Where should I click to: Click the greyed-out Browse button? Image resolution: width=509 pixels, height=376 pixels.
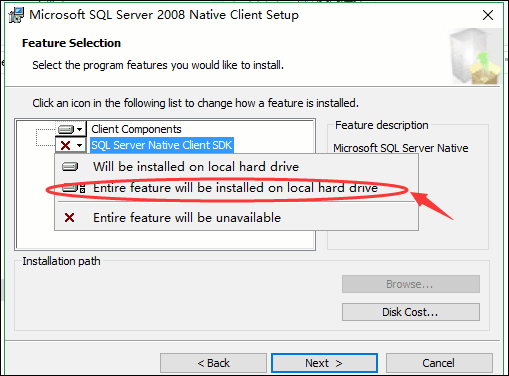click(411, 284)
